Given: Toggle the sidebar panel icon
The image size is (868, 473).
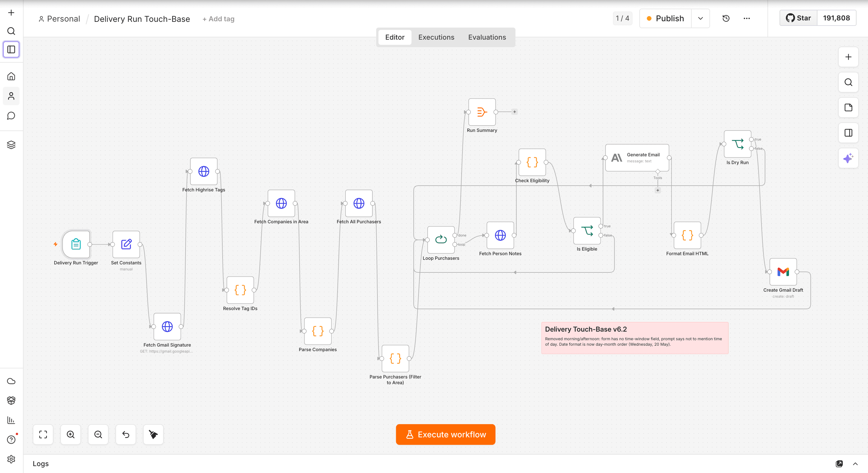Looking at the screenshot, I should pos(11,49).
